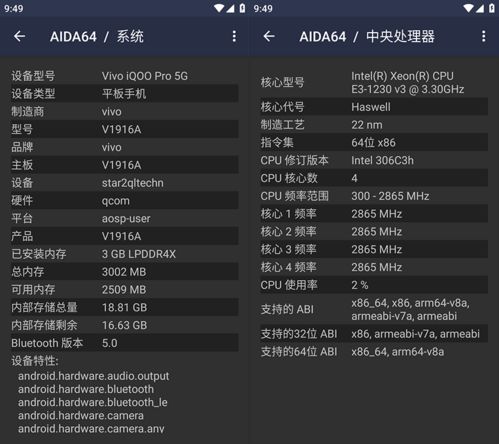499x444 pixels.
Task: Select the CPU 使用率 2 % row
Action: click(x=374, y=285)
